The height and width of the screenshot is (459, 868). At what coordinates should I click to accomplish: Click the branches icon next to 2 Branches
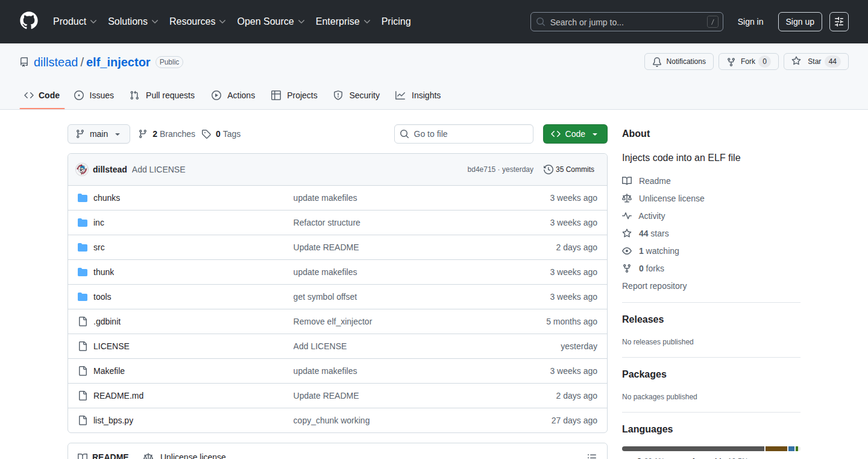click(143, 134)
